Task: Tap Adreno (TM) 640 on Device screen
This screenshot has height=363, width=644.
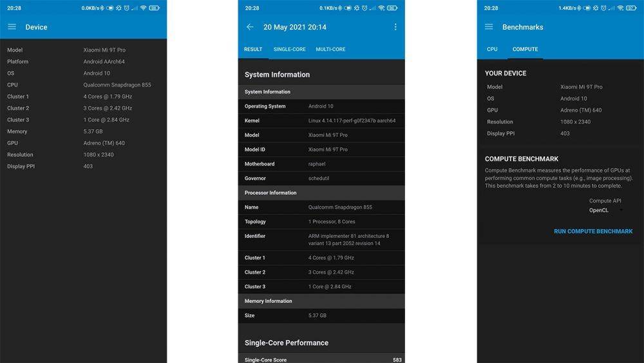Action: pos(104,143)
